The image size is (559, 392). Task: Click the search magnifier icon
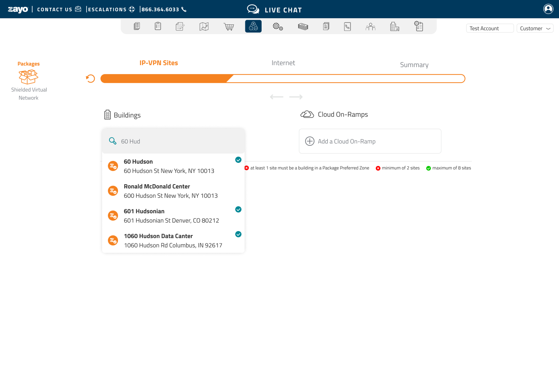[x=113, y=141]
